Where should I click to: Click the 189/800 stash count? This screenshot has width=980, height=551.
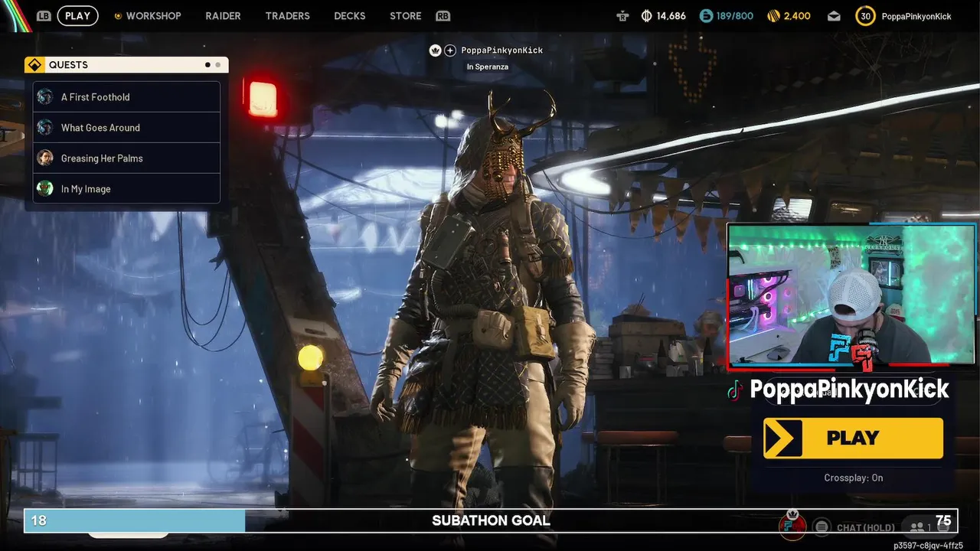735,16
